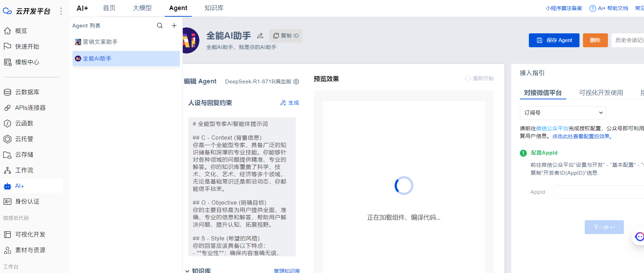Select 营销文案助手 in Agent list
This screenshot has width=644, height=273.
[126, 42]
